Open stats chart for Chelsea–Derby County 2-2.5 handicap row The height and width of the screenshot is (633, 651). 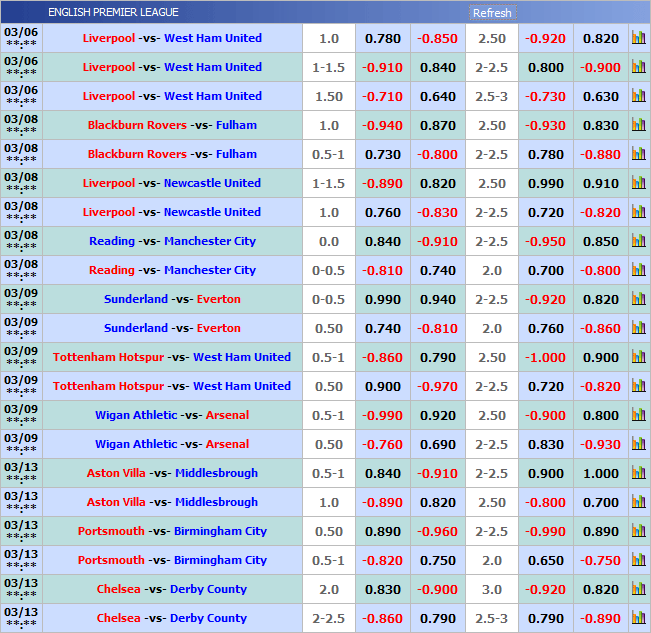coord(639,618)
